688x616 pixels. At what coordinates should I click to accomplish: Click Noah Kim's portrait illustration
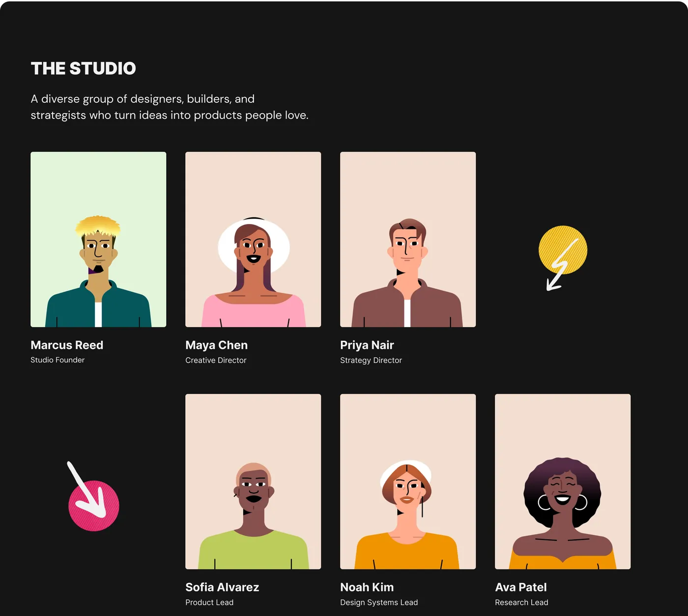pos(408,481)
